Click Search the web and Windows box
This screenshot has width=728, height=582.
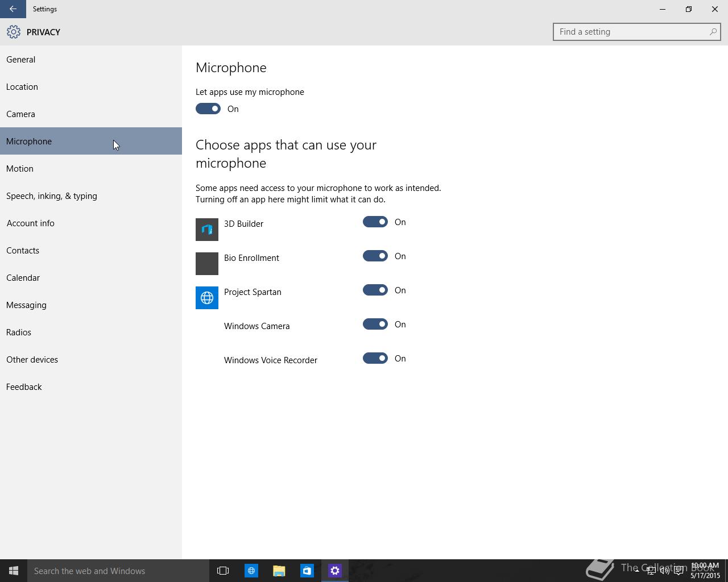pyautogui.click(x=118, y=571)
